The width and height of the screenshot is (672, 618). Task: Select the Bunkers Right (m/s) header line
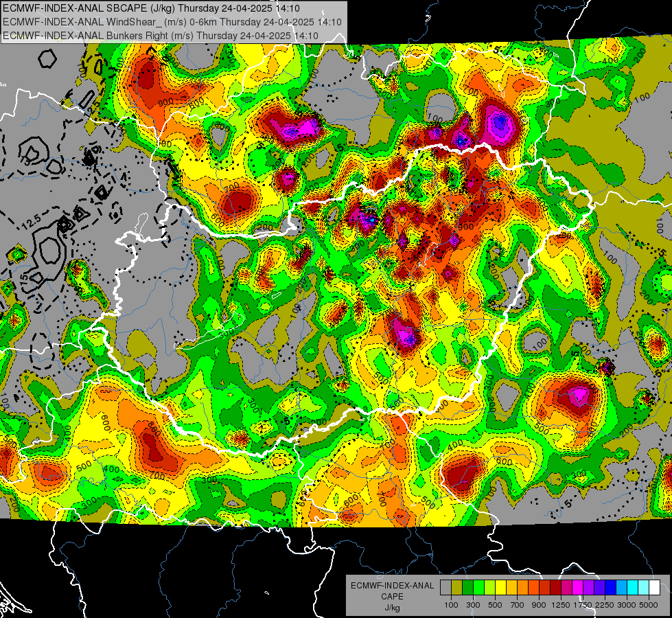(161, 35)
